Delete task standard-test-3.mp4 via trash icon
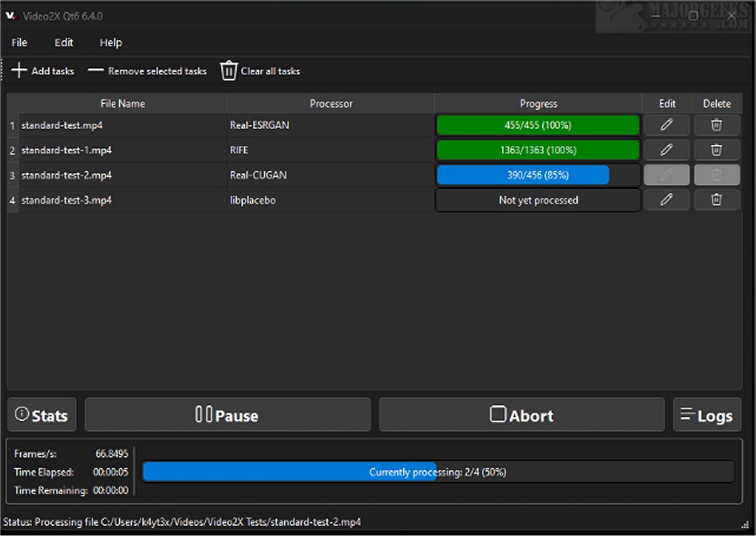The height and width of the screenshot is (536, 756). tap(716, 200)
